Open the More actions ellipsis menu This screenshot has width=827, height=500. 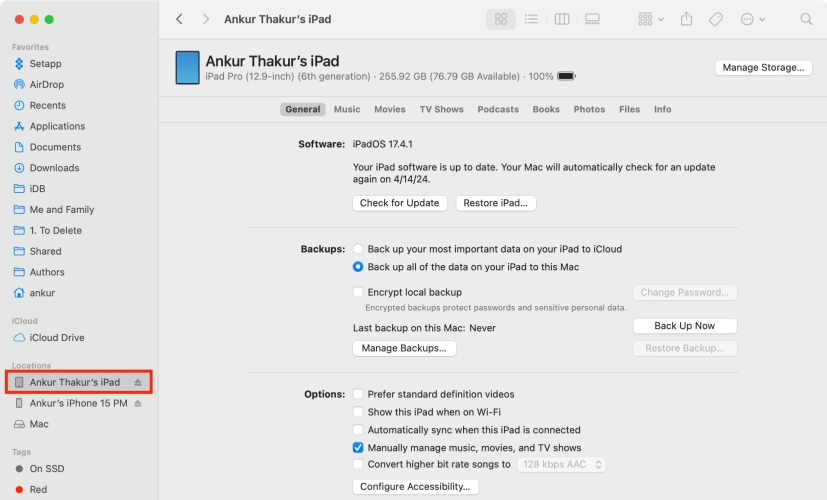coord(752,19)
